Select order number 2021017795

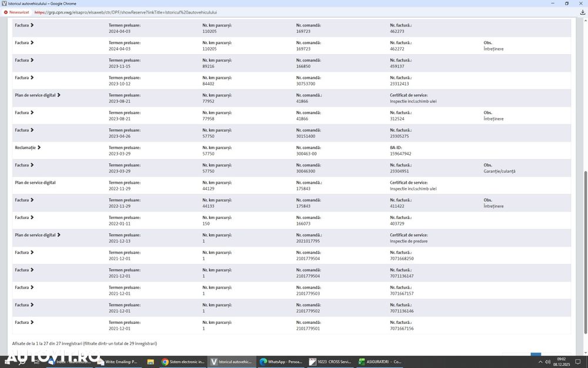pyautogui.click(x=308, y=241)
